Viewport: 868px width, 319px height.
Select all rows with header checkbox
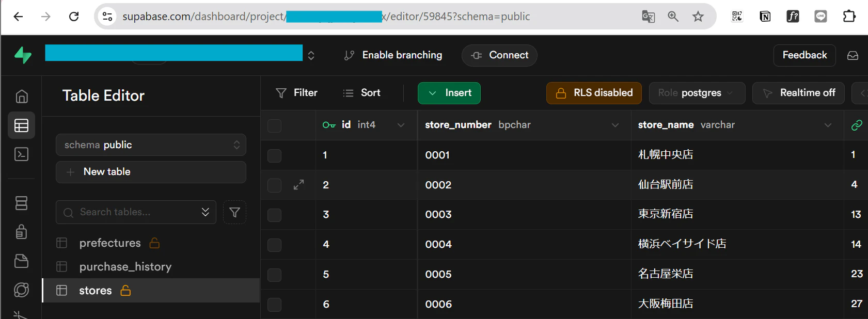(275, 125)
